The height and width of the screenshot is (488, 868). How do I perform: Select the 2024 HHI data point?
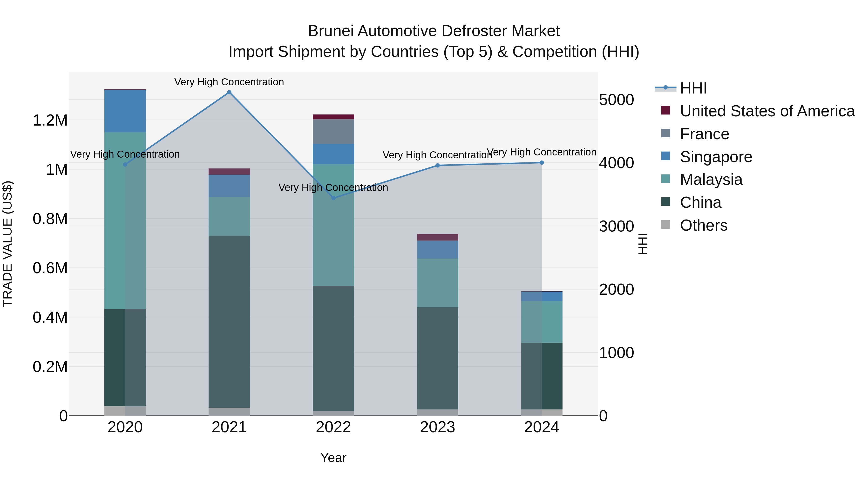pos(542,163)
